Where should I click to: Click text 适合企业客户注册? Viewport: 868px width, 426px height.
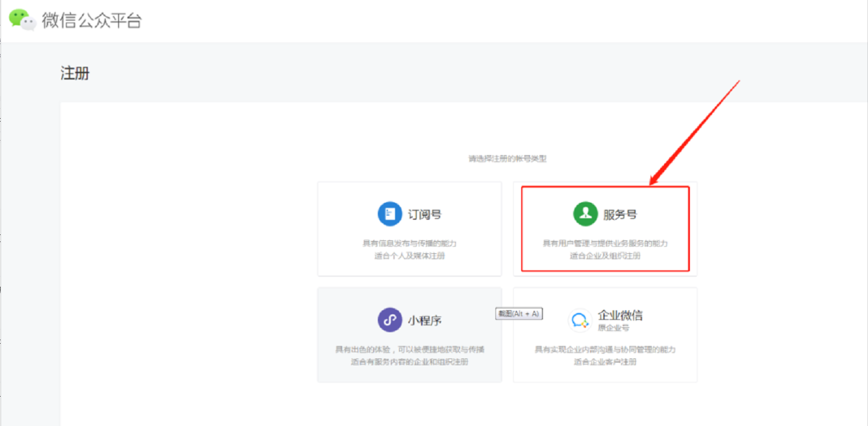tap(605, 363)
